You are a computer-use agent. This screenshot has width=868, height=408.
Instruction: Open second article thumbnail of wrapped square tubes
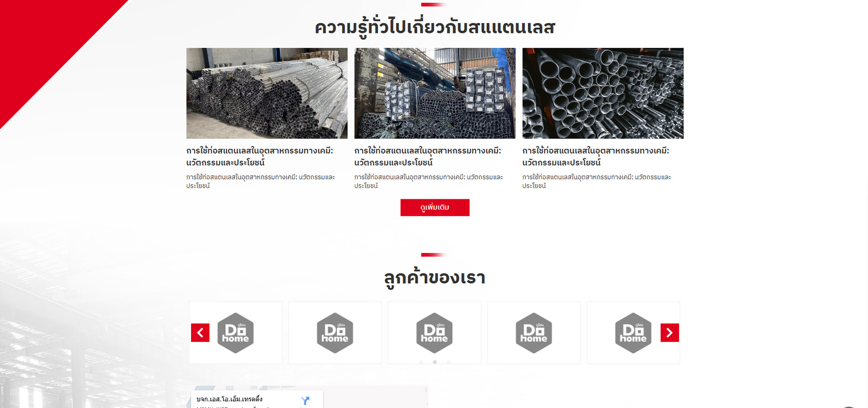tap(435, 93)
